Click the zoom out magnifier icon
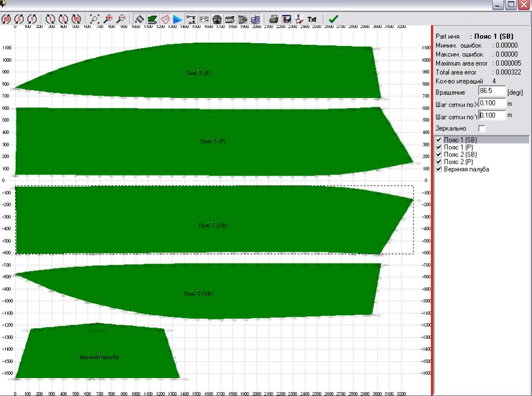Viewport: 532px width, 396px height. coord(120,19)
